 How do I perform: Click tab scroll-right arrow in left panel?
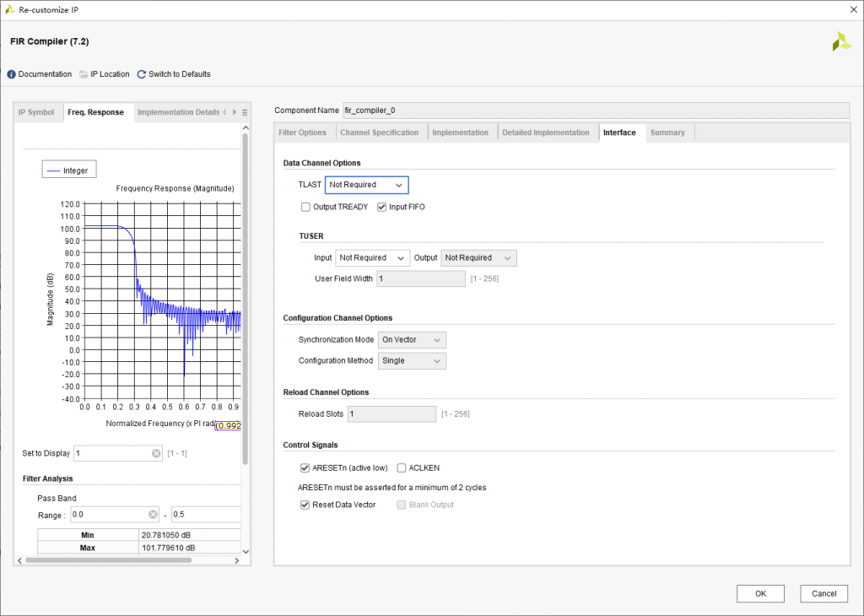point(235,112)
